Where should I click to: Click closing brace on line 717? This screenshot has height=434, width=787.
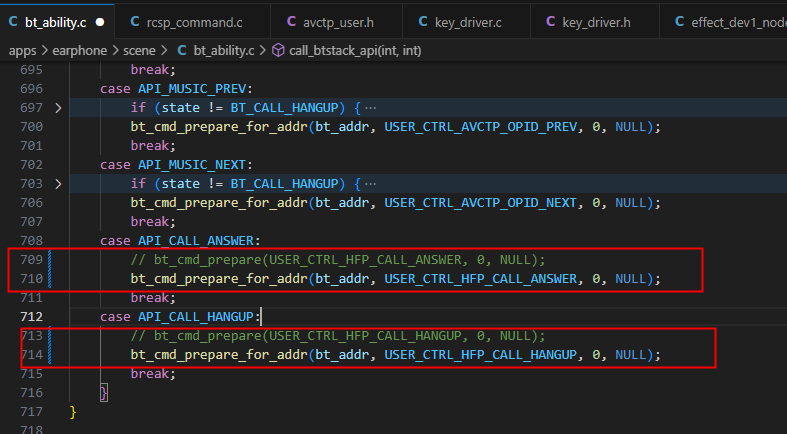(x=73, y=412)
